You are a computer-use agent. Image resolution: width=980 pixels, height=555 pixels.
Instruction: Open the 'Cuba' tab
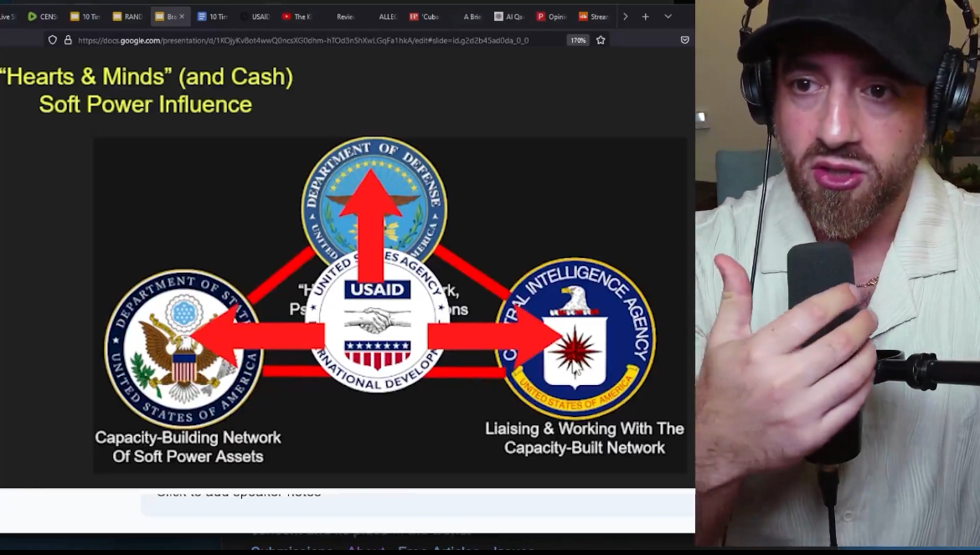click(x=425, y=17)
